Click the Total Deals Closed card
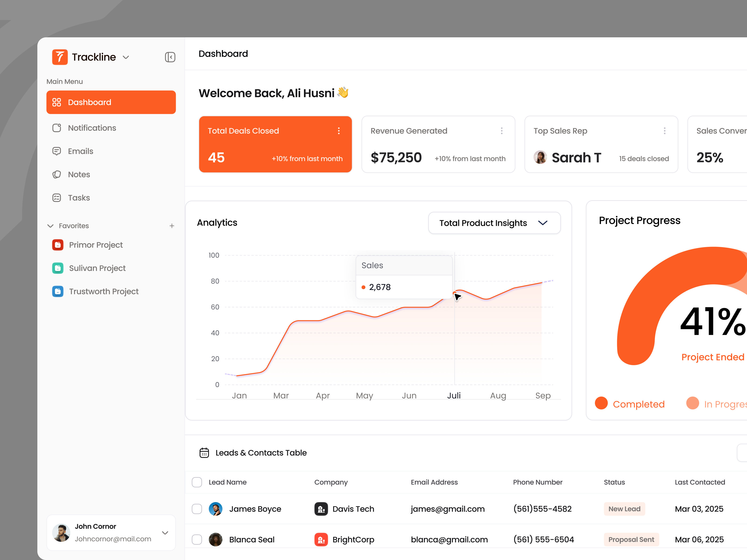The image size is (747, 560). (x=275, y=144)
